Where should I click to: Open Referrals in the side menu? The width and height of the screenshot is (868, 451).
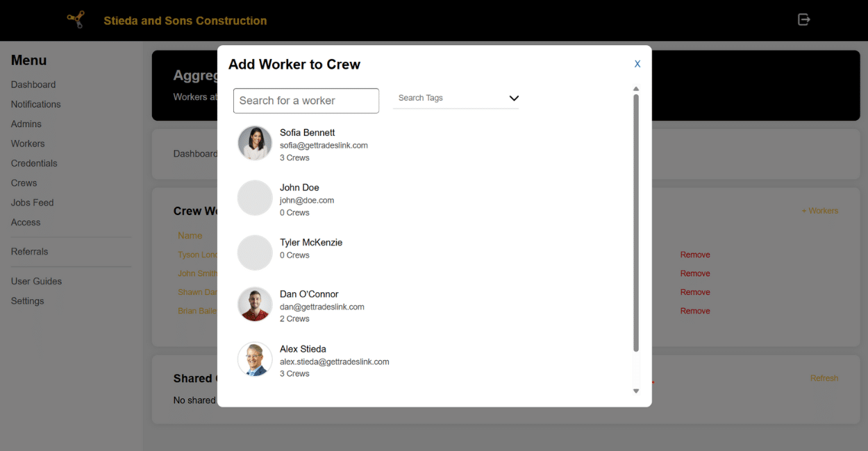click(30, 252)
